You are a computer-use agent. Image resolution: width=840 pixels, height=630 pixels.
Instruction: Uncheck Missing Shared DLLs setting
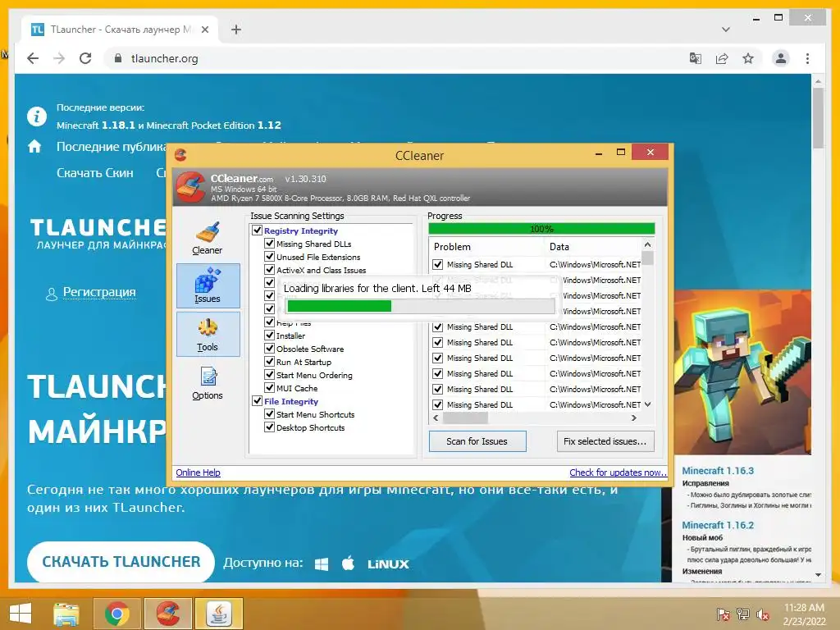click(270, 243)
